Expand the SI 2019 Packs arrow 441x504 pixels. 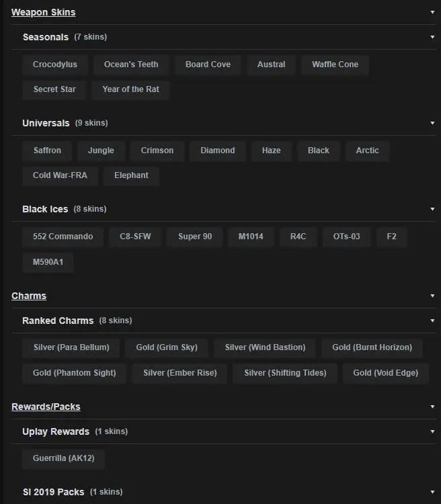(x=432, y=492)
